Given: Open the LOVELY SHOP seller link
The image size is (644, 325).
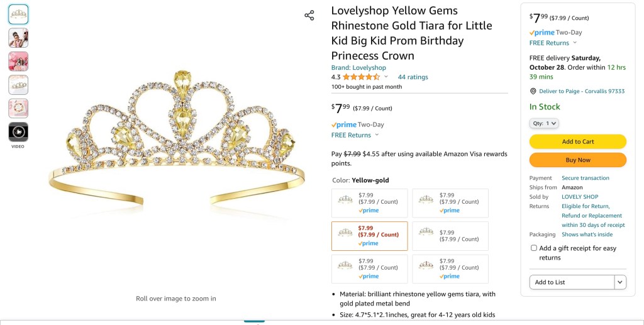Looking at the screenshot, I should pos(580,197).
